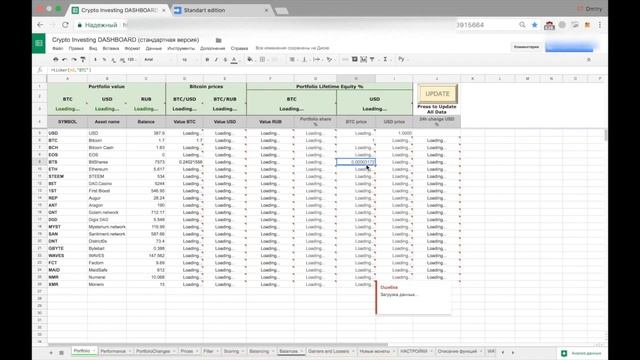Viewport: 640px width, 360px height.
Task: Open the Portfolio tab dropdown arrow
Action: pos(93,351)
